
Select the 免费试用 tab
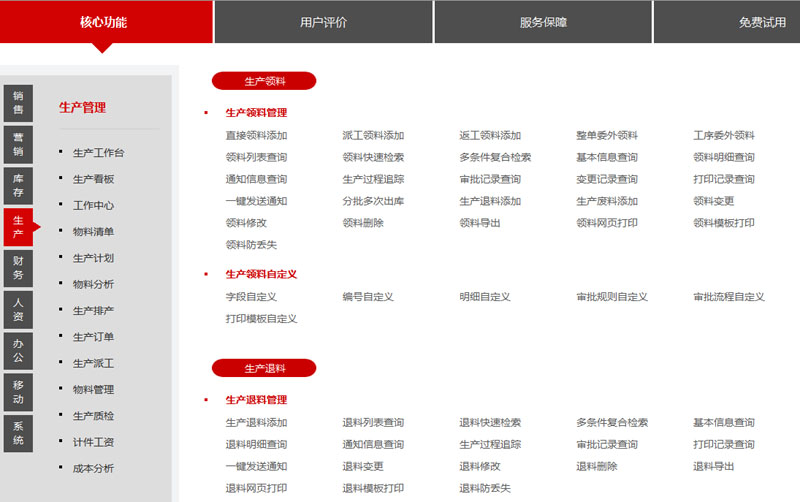tap(762, 22)
